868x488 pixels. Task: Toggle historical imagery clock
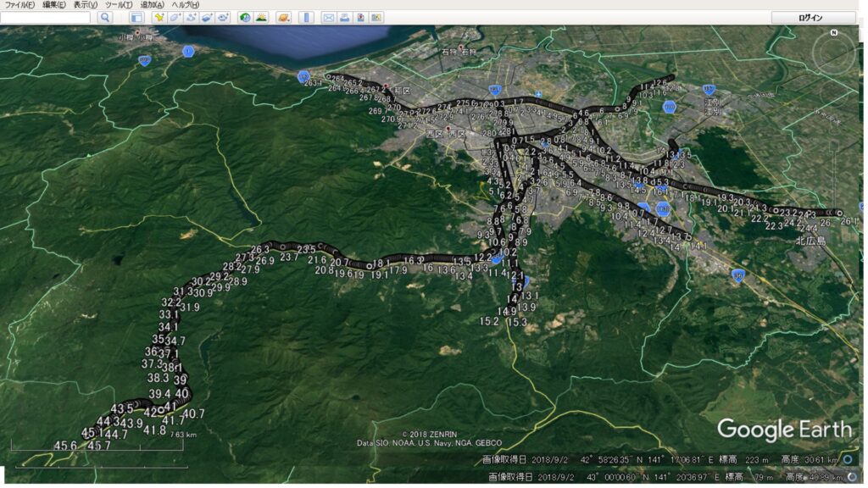(x=245, y=17)
